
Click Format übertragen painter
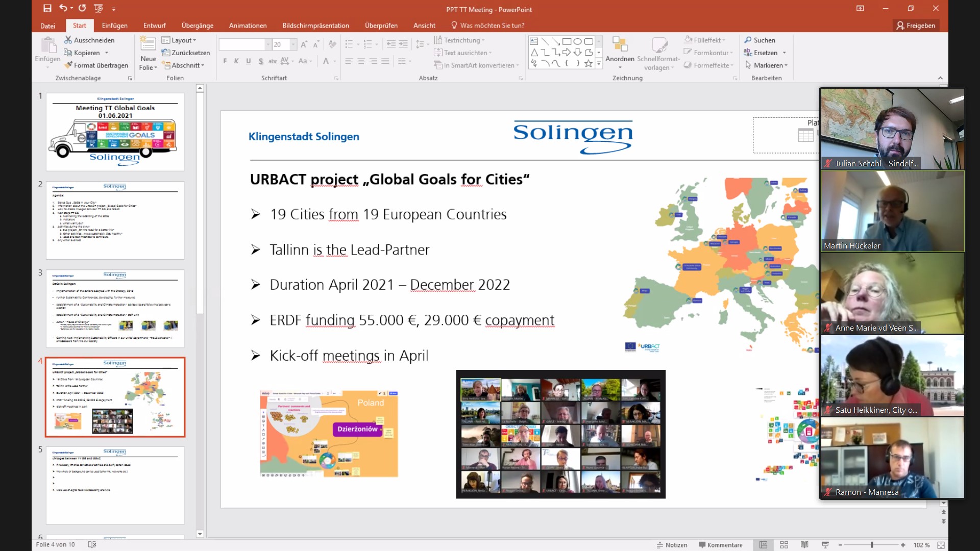tap(96, 65)
